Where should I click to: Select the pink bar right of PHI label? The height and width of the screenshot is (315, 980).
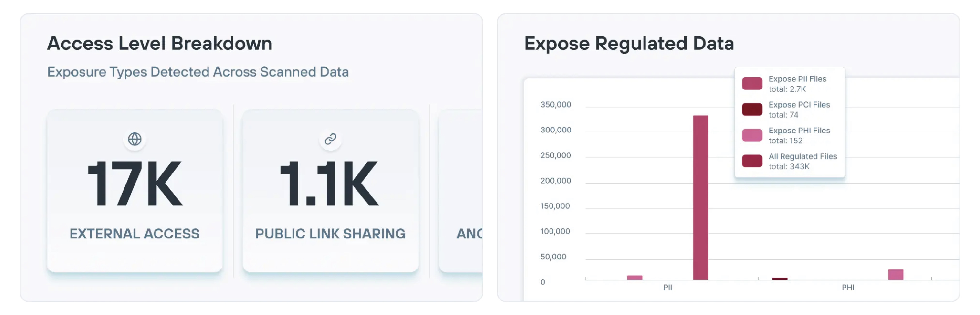pyautogui.click(x=896, y=275)
